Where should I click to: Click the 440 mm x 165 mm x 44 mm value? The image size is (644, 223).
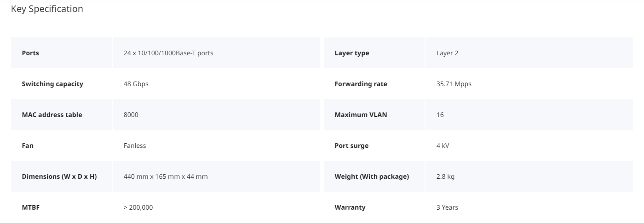166,176
